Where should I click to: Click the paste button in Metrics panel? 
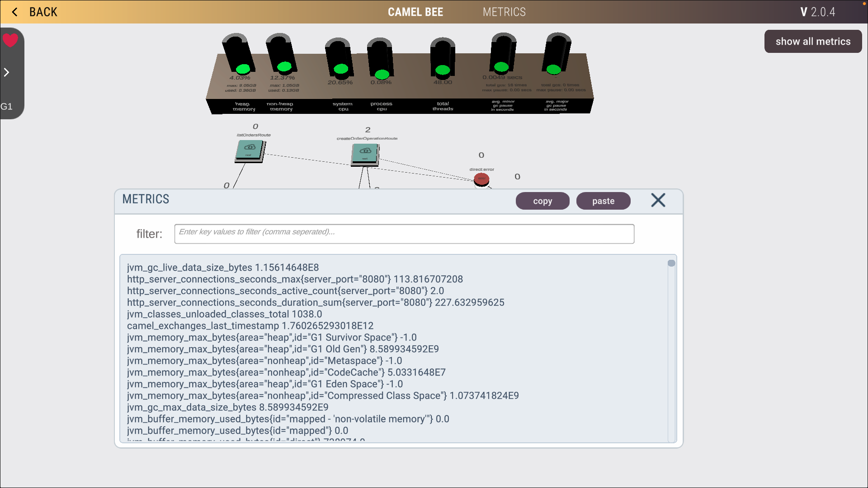[x=603, y=201]
